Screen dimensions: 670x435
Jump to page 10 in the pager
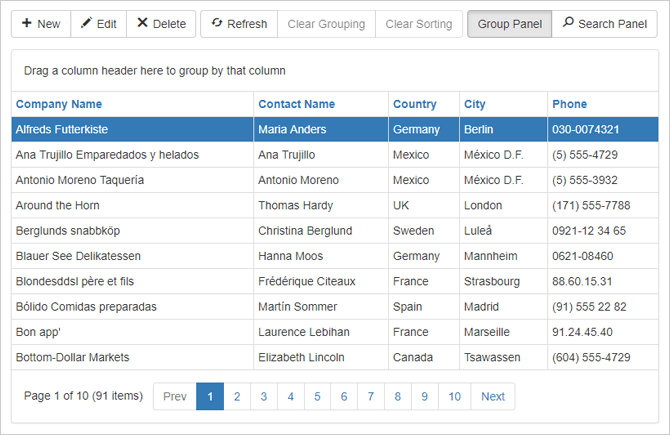pos(454,397)
